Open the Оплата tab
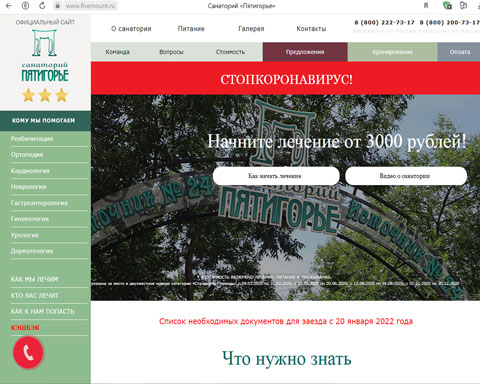Screen dimensions: 480x384 (459, 52)
